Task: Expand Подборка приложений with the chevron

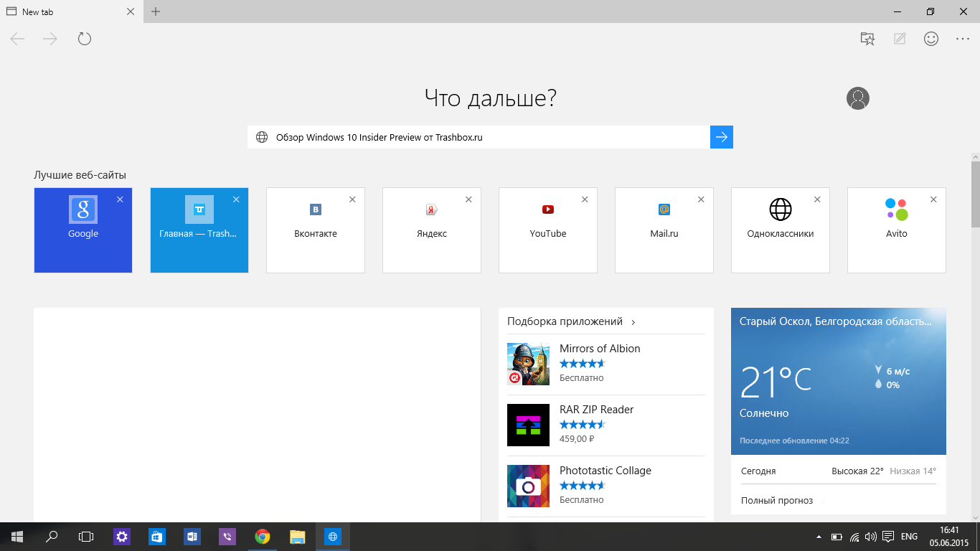Action: click(x=633, y=322)
